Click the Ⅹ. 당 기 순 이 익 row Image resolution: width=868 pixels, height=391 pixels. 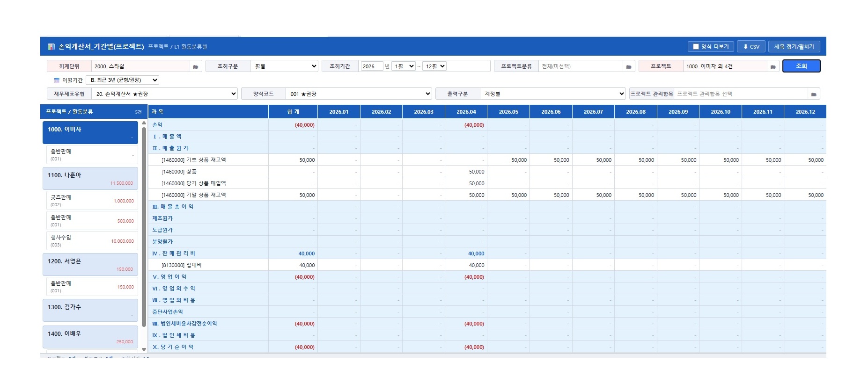[x=487, y=347]
